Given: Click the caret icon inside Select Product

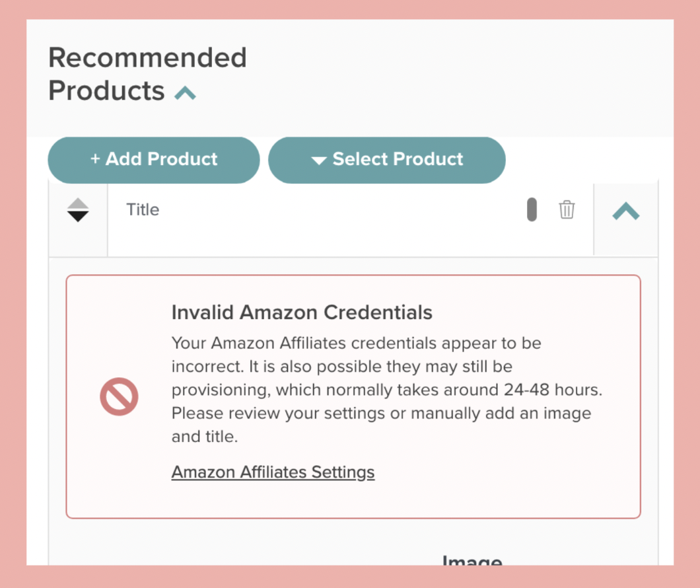Looking at the screenshot, I should point(320,159).
